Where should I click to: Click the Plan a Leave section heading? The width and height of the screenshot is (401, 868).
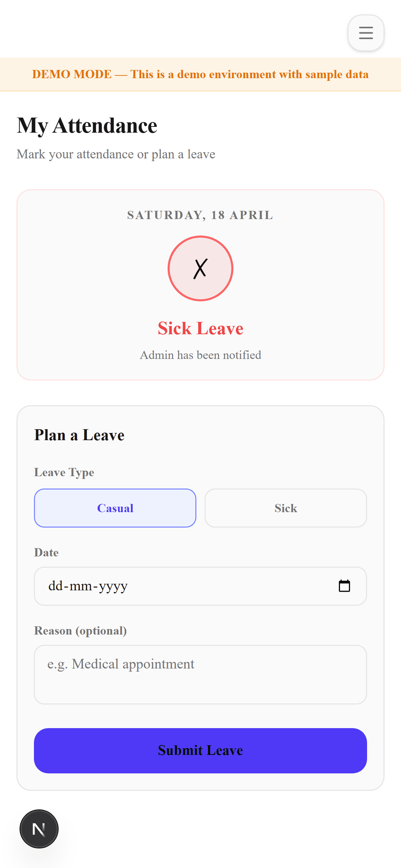click(79, 435)
